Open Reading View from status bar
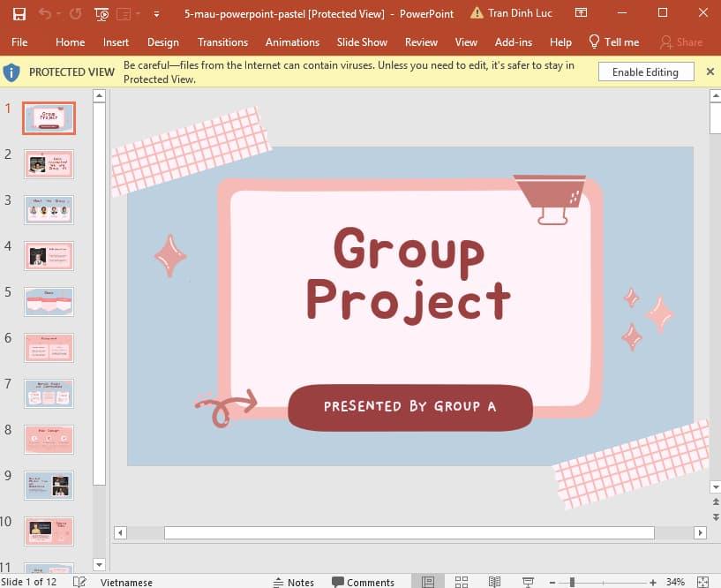Screen dimensions: 721x588 click(494, 582)
